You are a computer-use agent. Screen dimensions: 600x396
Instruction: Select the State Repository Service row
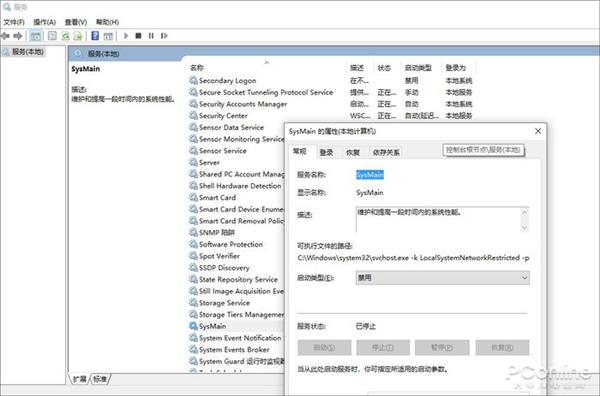[236, 279]
